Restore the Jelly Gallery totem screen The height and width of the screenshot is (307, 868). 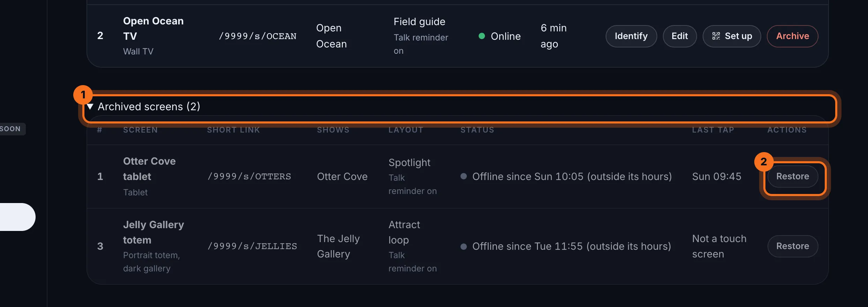pyautogui.click(x=793, y=246)
